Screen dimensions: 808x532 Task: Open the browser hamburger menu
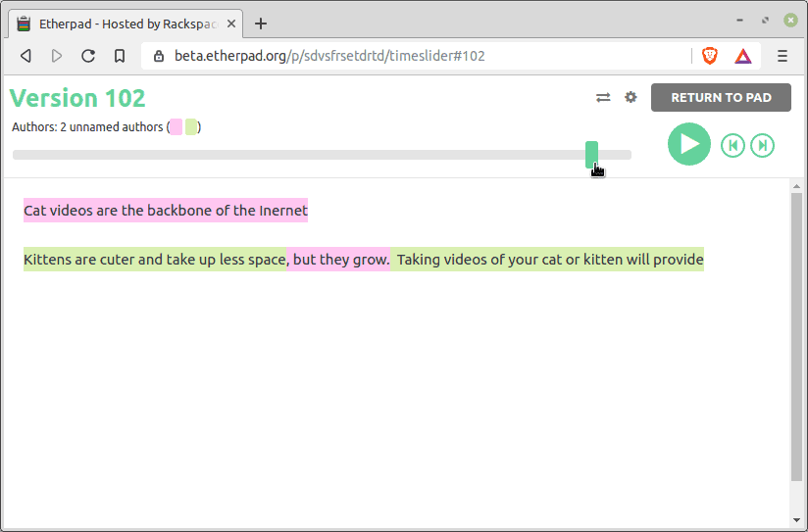click(783, 56)
